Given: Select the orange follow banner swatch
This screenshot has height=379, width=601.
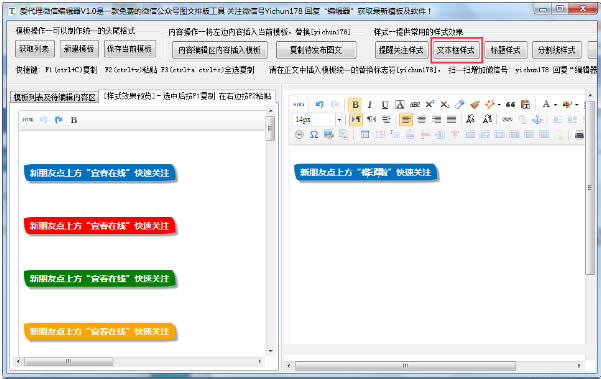Looking at the screenshot, I should [100, 331].
